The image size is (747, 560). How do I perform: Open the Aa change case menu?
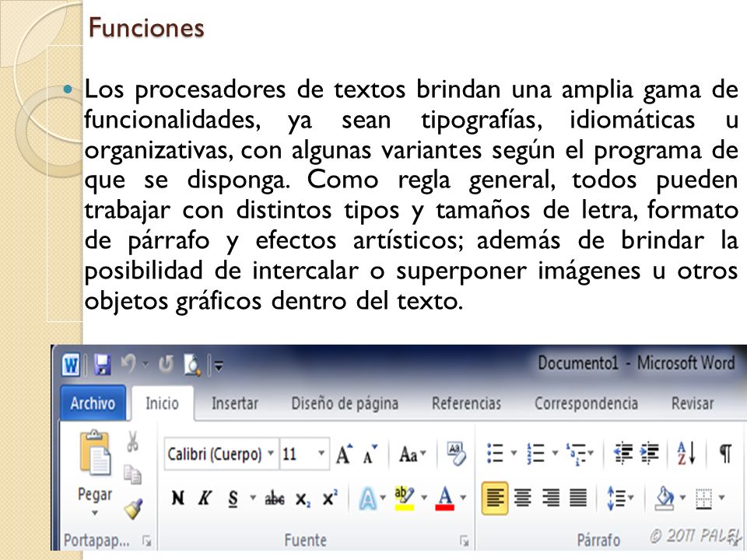412,454
